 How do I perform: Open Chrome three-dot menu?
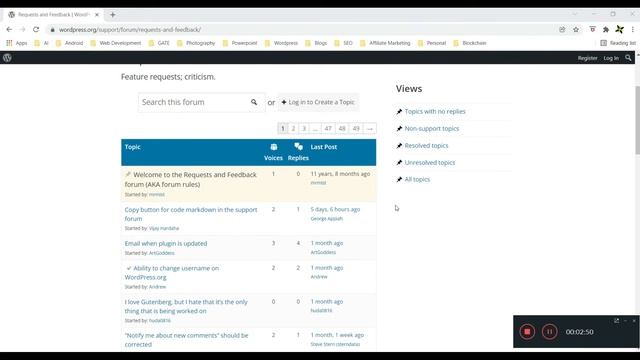pos(633,29)
